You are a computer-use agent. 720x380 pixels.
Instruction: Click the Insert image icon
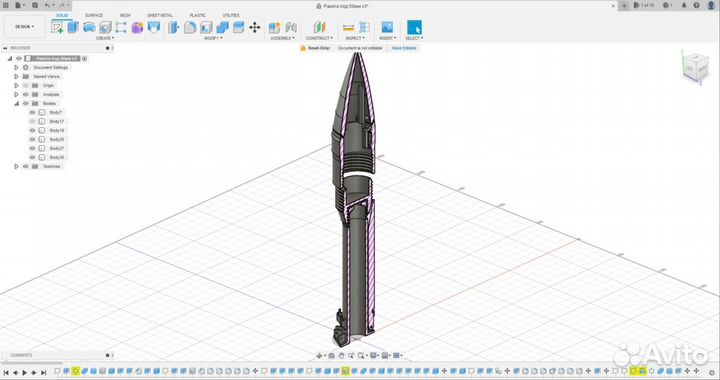pyautogui.click(x=387, y=27)
